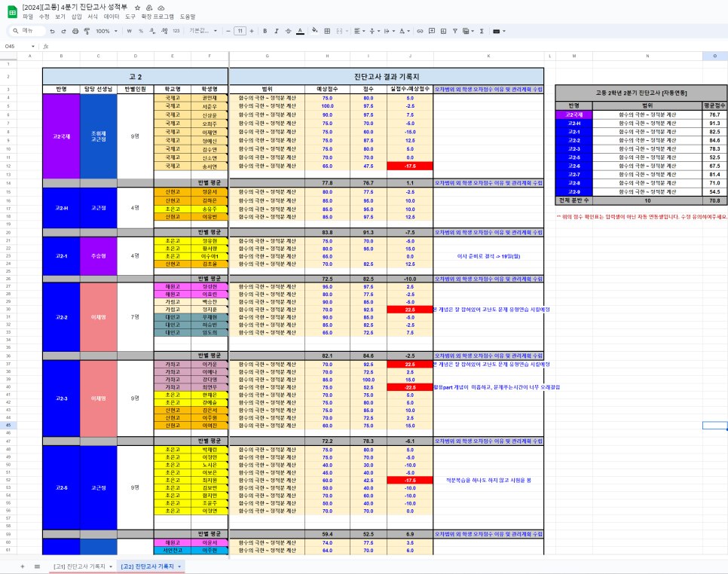Insert a link

click(x=420, y=31)
